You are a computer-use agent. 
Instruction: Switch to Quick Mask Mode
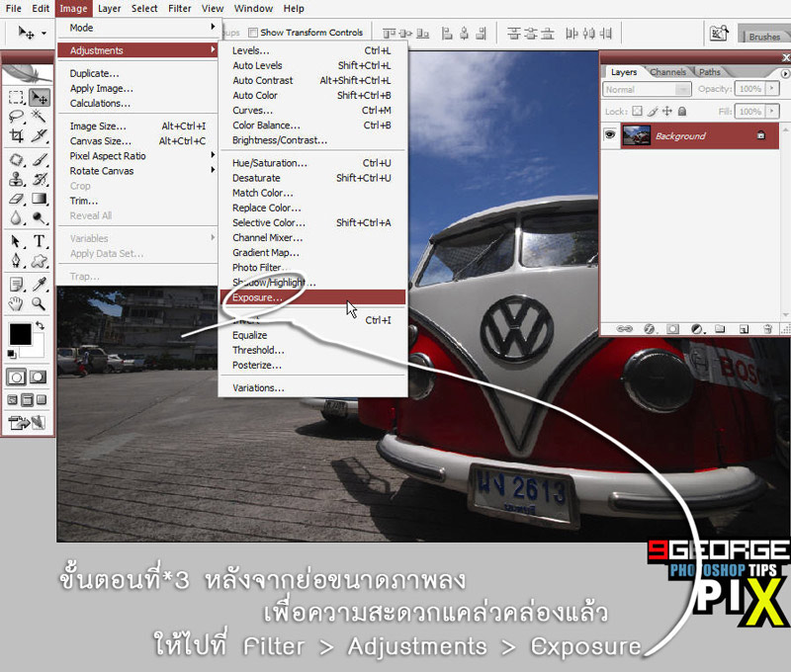(39, 378)
